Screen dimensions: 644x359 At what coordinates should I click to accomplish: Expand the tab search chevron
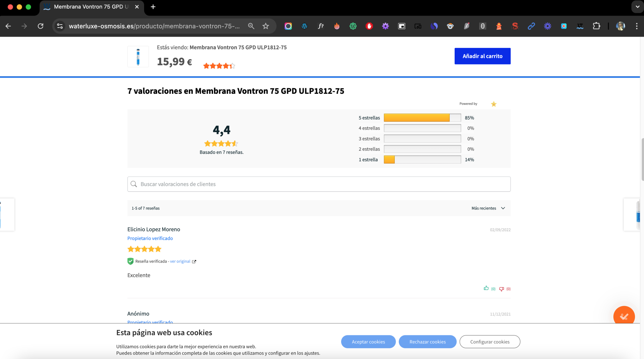click(x=637, y=7)
